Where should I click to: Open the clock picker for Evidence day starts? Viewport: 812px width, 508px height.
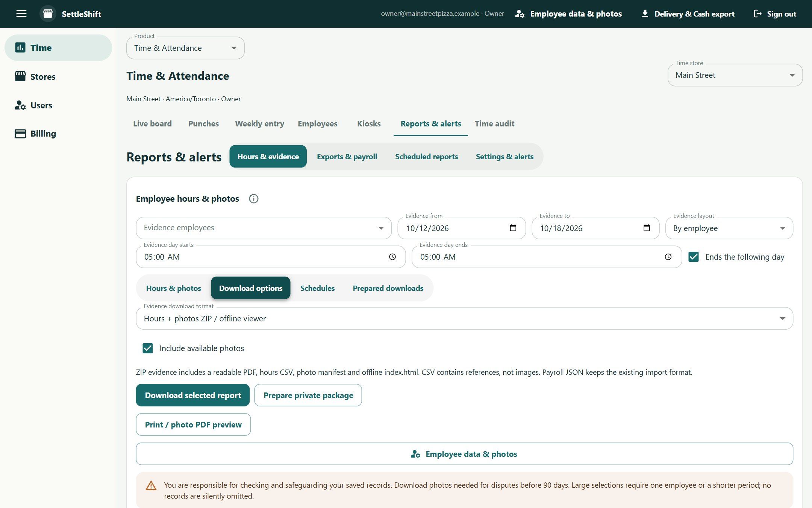pyautogui.click(x=392, y=257)
